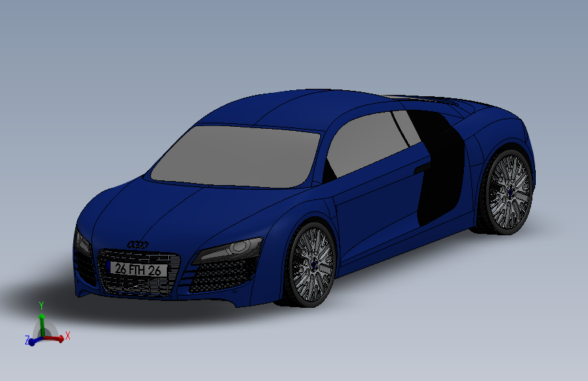Click the green Y axis arrow on triad

(x=42, y=325)
